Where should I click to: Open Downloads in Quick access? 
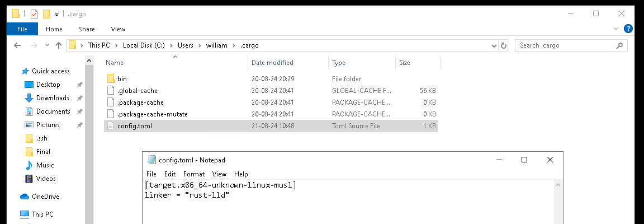[53, 98]
